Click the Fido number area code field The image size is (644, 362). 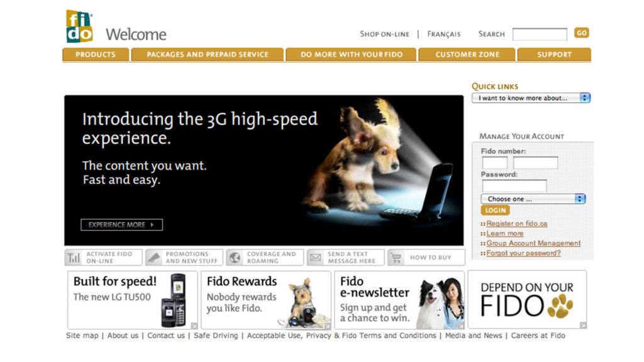coord(494,163)
